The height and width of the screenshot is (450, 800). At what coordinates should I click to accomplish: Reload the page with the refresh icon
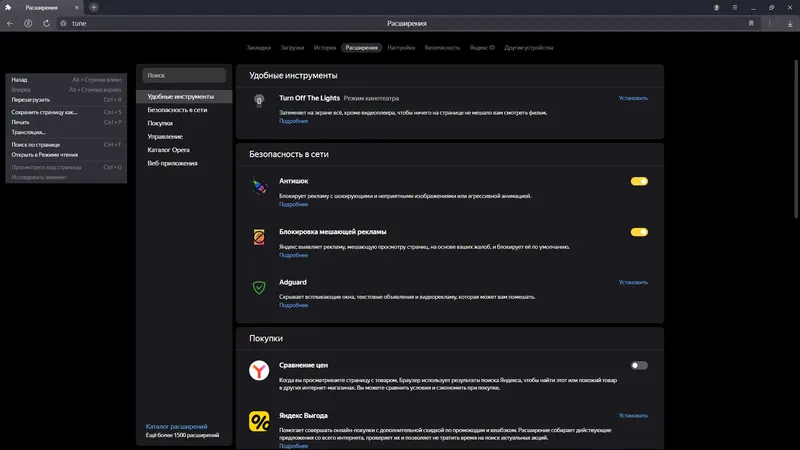pos(46,23)
